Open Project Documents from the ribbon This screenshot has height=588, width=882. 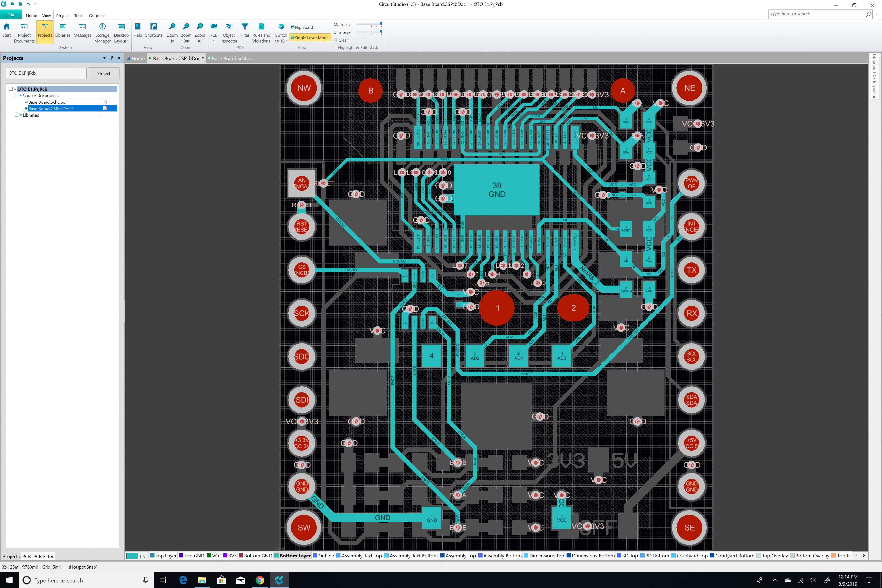click(24, 33)
